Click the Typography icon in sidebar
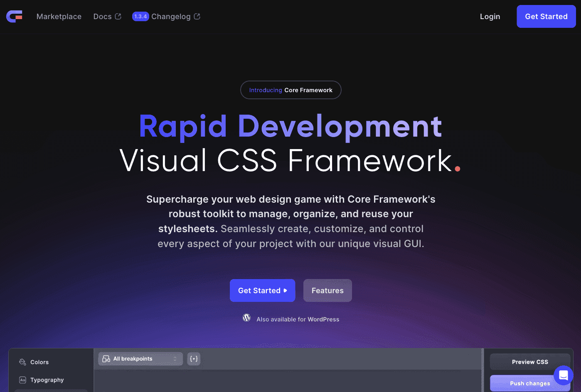Screen dimensions: 581x392 click(22, 380)
